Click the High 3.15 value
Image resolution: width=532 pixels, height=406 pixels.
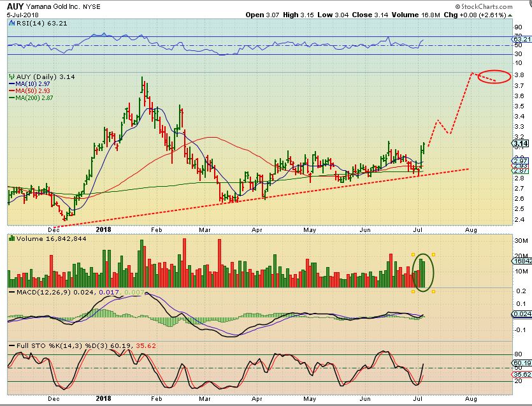click(298, 15)
